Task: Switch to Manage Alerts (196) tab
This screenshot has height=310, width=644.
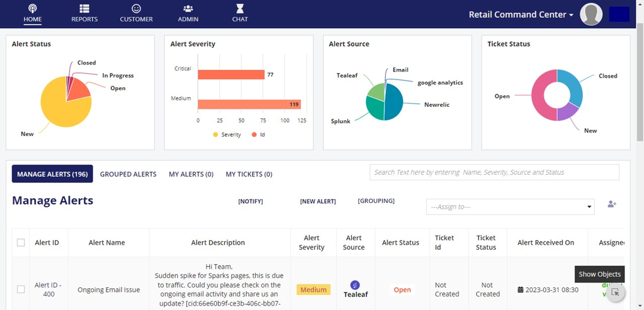Action: [x=52, y=174]
